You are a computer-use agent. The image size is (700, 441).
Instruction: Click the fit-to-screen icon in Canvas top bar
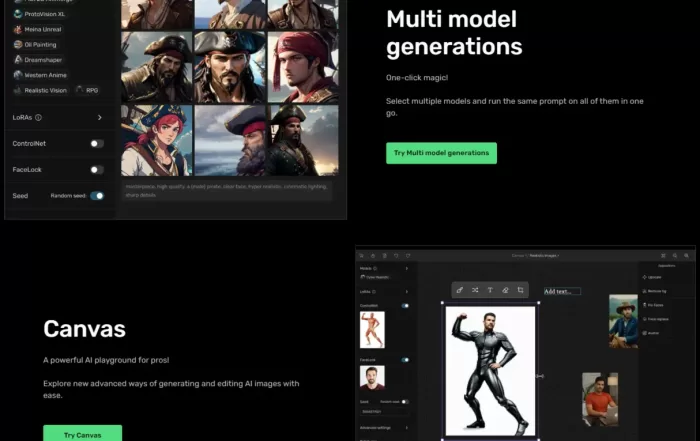pyautogui.click(x=663, y=256)
